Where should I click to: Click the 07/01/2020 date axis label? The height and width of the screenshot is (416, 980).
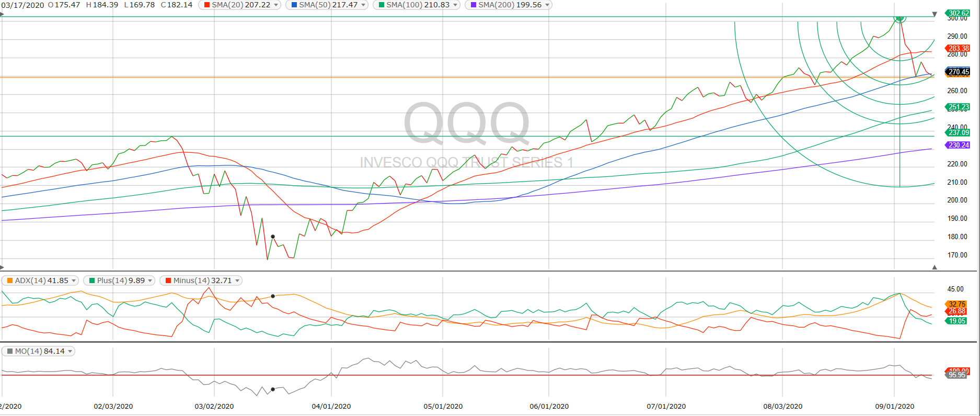(x=666, y=406)
